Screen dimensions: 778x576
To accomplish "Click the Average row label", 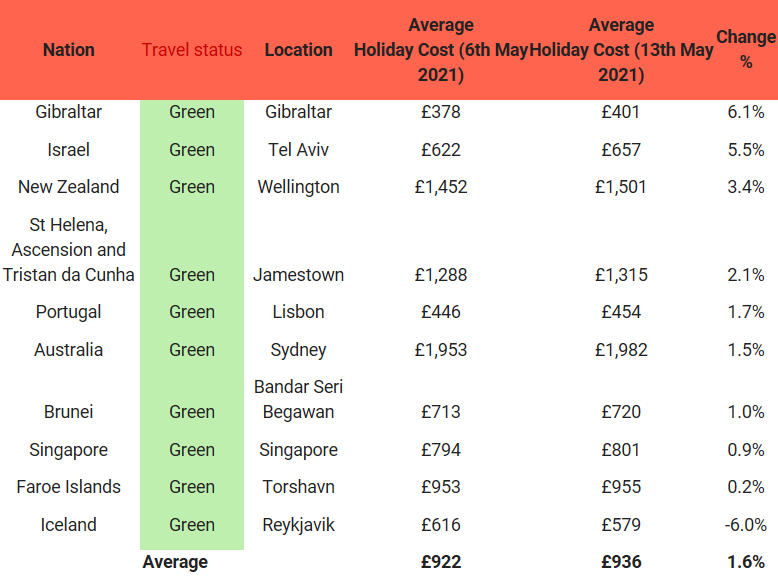I will 175,562.
